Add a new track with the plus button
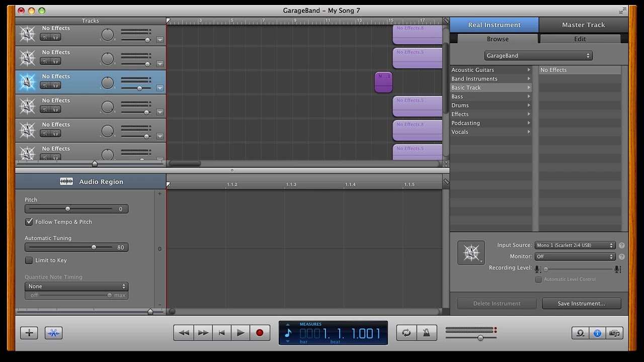644x362 pixels. [29, 333]
